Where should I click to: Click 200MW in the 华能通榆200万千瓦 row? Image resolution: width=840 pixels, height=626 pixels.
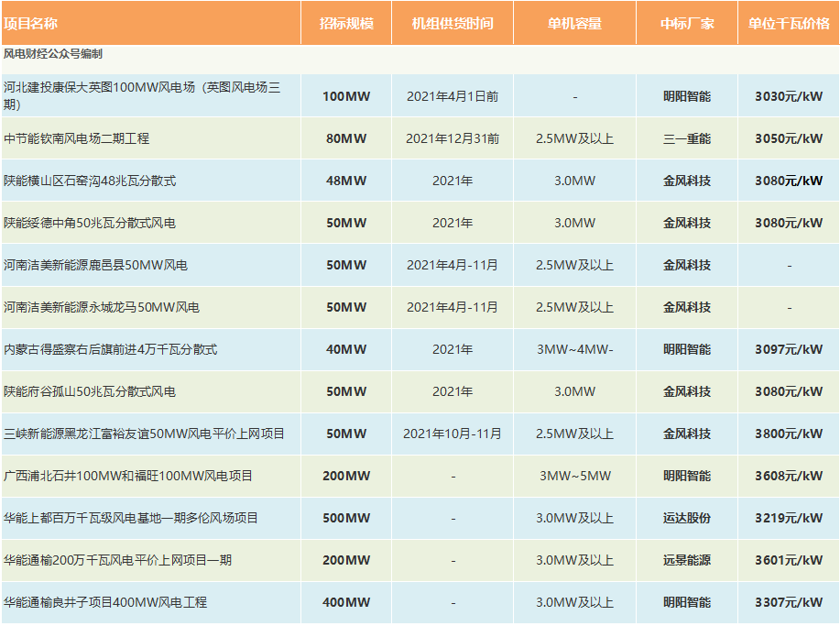(x=346, y=560)
